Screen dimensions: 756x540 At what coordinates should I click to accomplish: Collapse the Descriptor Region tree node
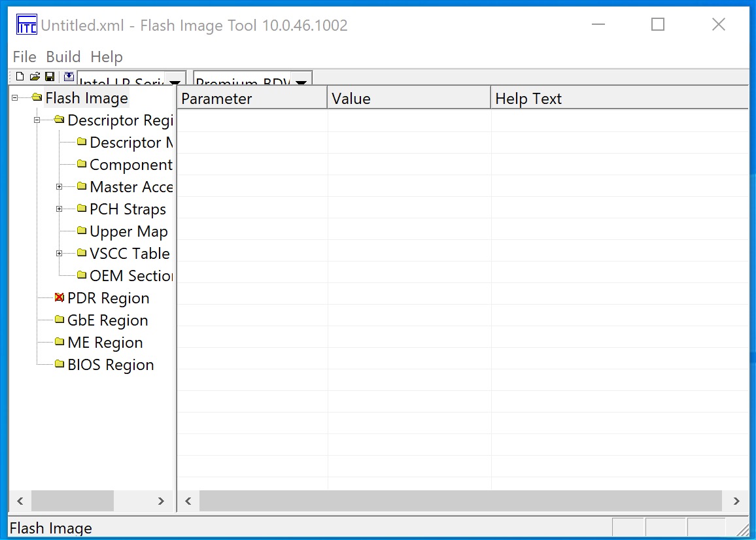pos(37,120)
